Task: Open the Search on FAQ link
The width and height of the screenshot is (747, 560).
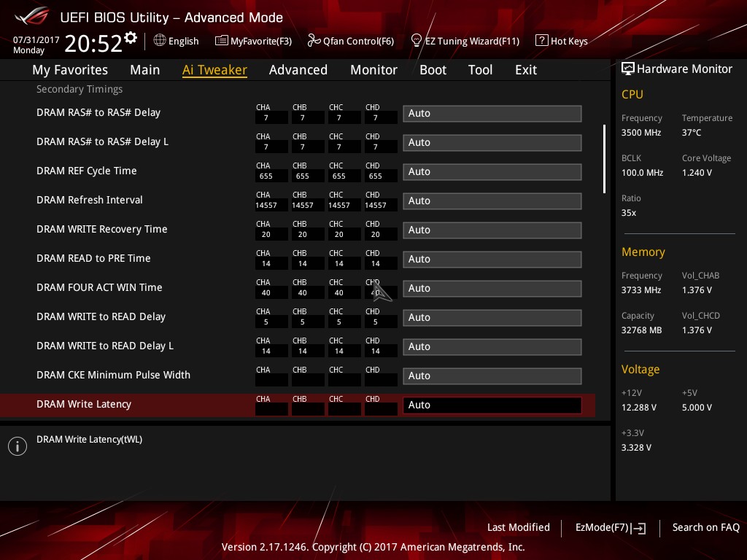Action: [x=705, y=527]
